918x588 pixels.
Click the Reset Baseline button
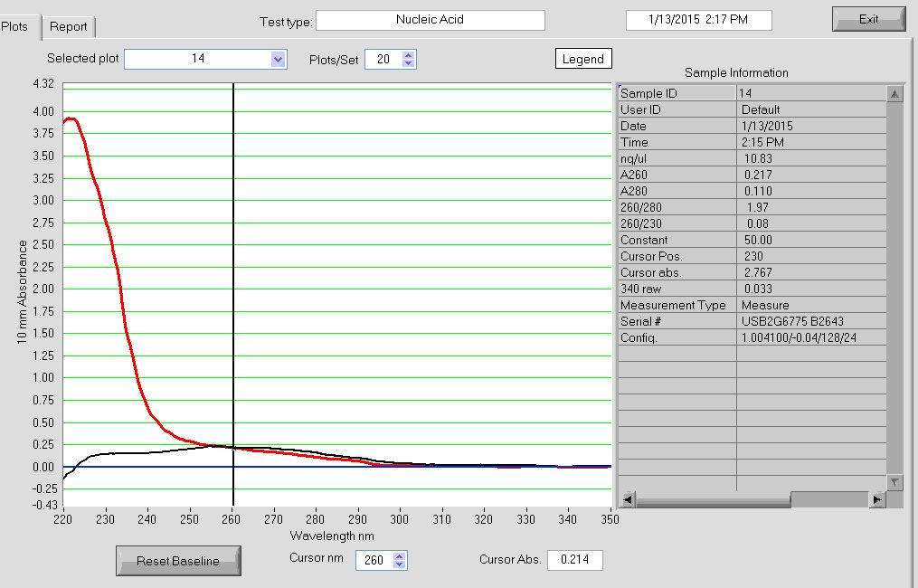(178, 561)
